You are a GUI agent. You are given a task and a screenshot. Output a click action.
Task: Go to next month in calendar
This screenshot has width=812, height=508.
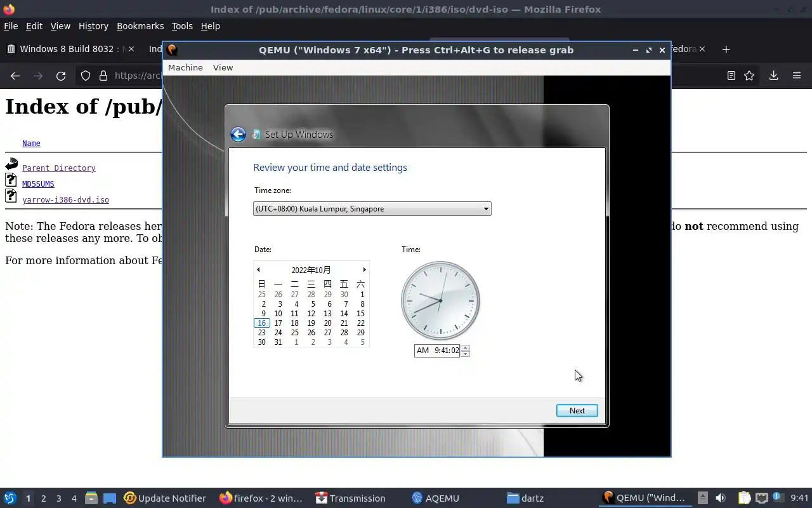coord(364,270)
